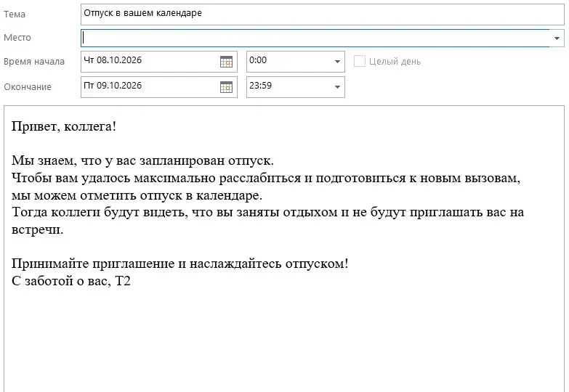Open the start date calendar picker
The height and width of the screenshot is (392, 569).
[226, 62]
